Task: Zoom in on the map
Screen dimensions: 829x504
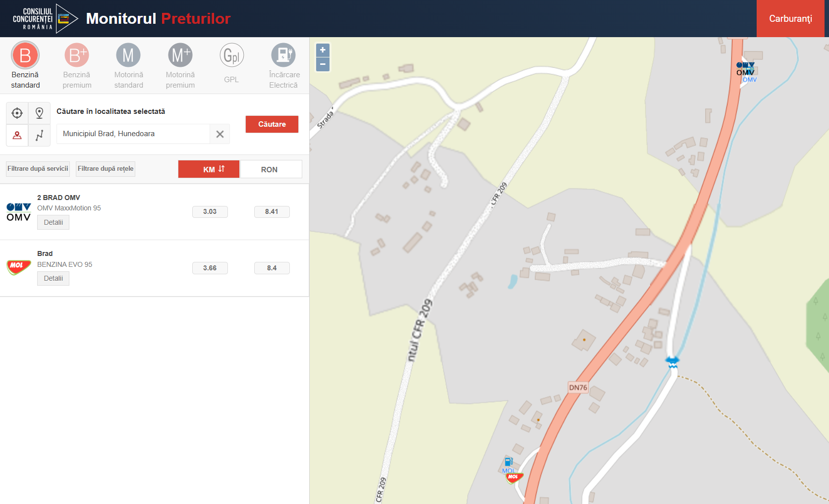Action: point(323,50)
